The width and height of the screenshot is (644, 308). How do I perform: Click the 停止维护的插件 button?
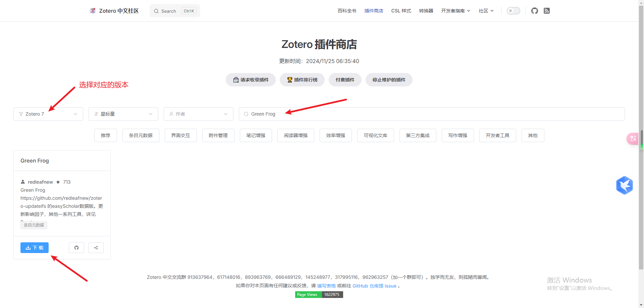[x=389, y=80]
